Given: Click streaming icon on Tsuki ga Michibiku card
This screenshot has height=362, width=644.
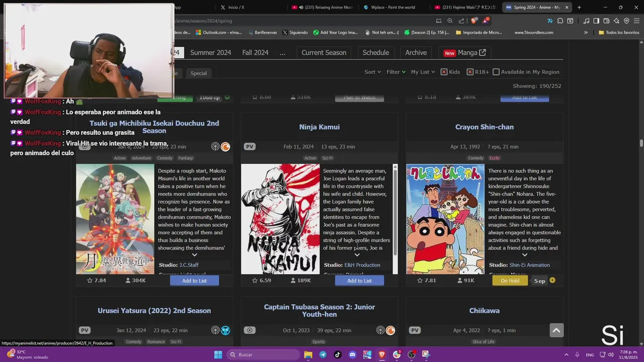Looking at the screenshot, I should pos(215,147).
